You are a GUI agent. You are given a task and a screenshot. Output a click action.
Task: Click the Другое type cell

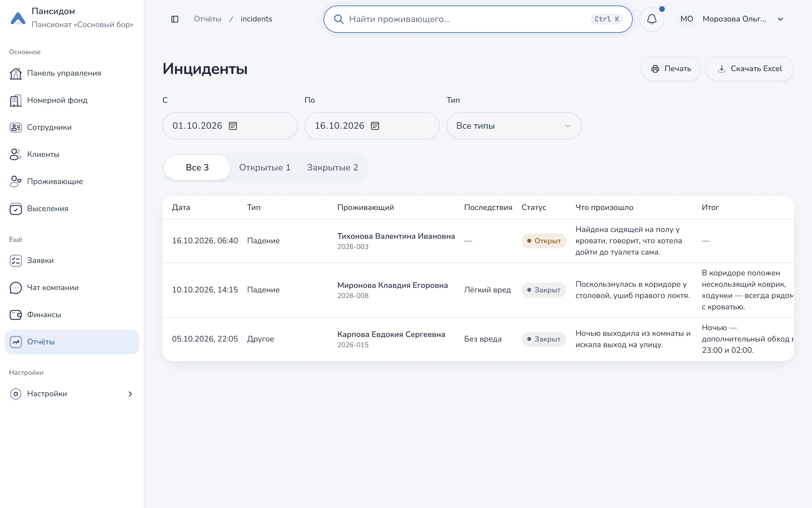click(261, 339)
